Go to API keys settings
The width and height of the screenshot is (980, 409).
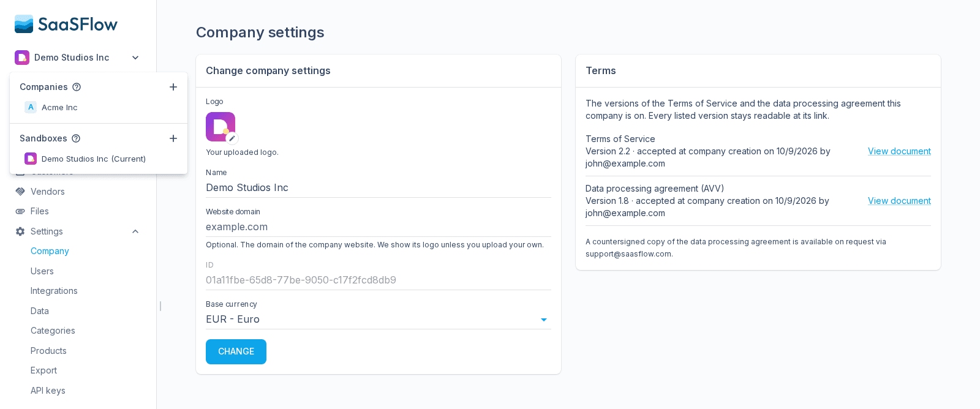point(48,391)
